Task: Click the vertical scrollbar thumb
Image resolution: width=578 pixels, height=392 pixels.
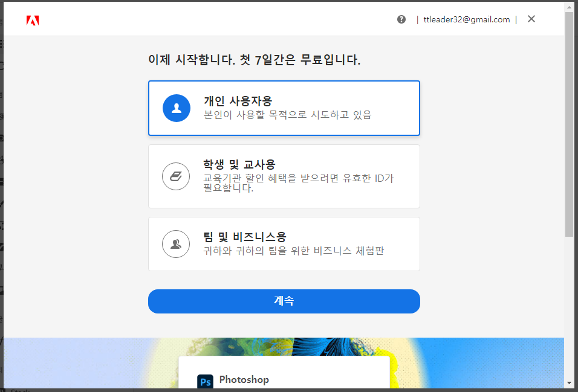Action: coord(570,124)
